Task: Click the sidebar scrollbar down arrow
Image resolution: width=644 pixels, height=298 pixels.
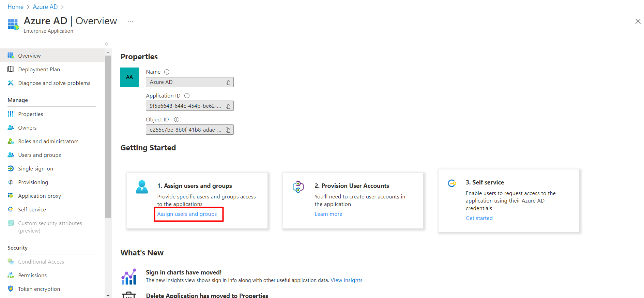Action: point(108,296)
